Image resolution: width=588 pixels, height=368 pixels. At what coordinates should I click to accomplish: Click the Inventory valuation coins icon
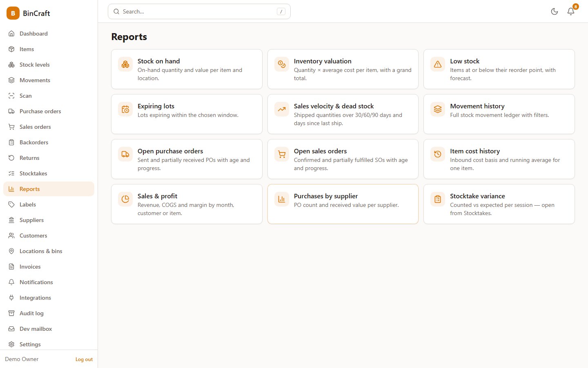(282, 64)
